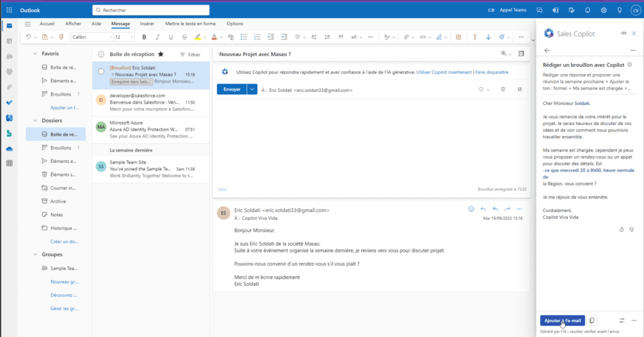The width and height of the screenshot is (644, 337).
Task: Select the Eric Soldati draft message circle
Action: (x=101, y=72)
